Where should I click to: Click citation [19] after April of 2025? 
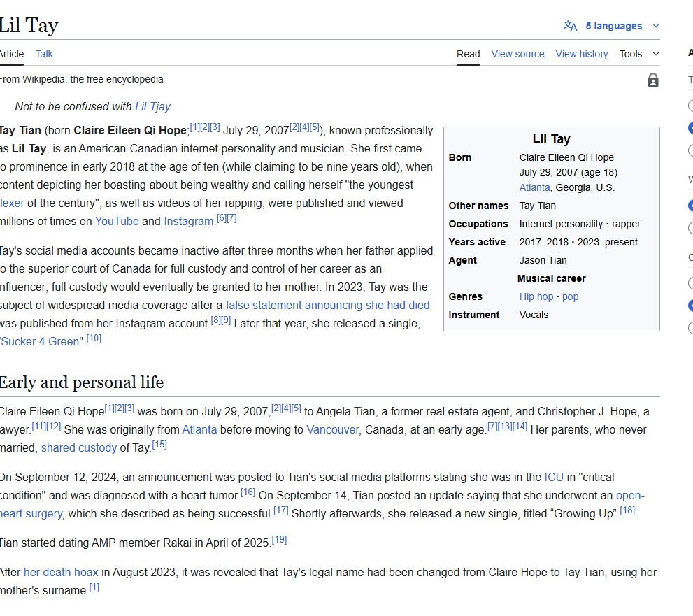point(279,540)
